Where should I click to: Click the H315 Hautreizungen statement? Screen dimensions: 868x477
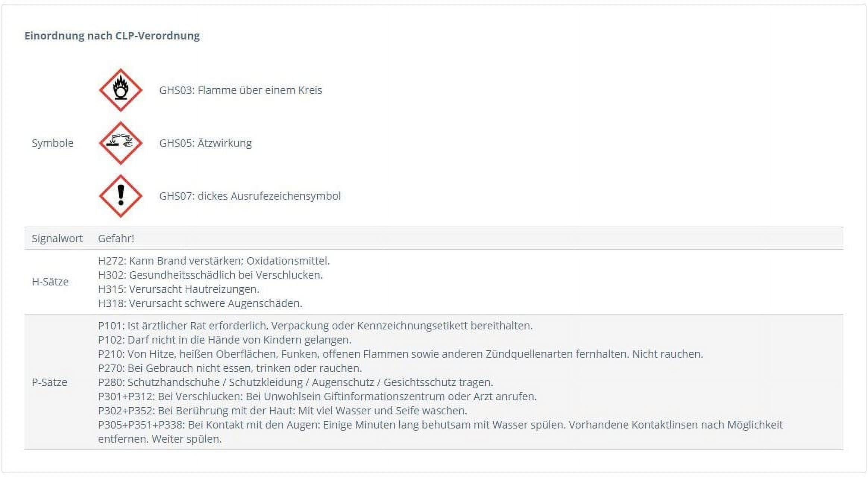click(x=178, y=289)
